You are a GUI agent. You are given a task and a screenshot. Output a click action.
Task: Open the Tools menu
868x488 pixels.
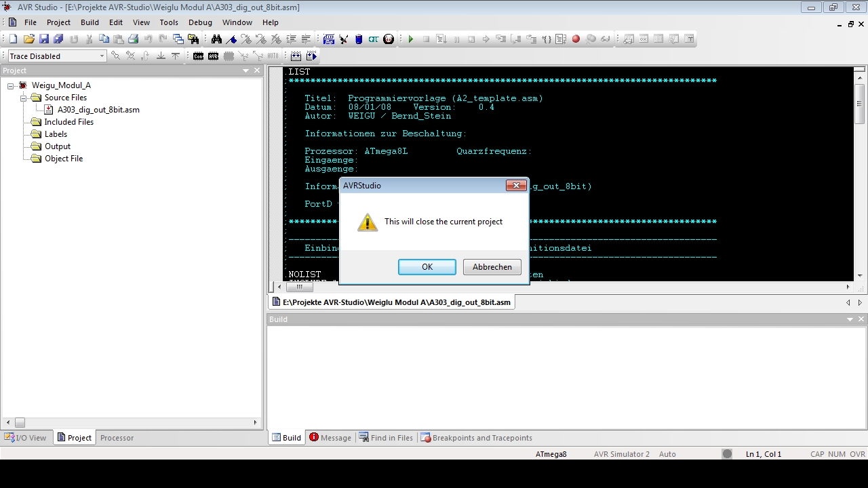169,22
